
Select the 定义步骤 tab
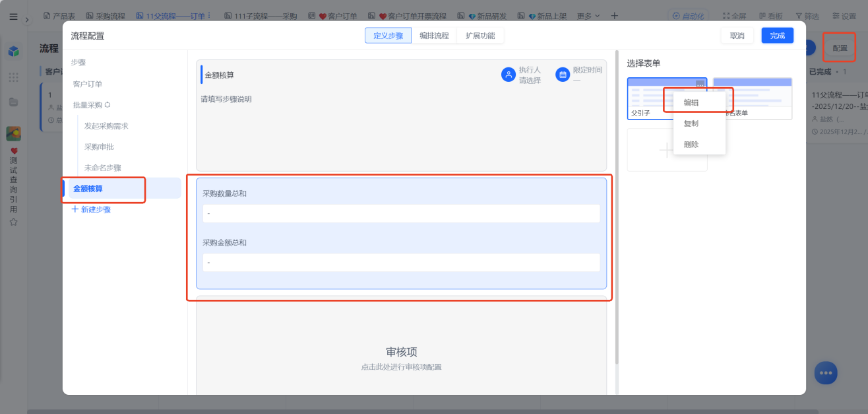pyautogui.click(x=388, y=36)
